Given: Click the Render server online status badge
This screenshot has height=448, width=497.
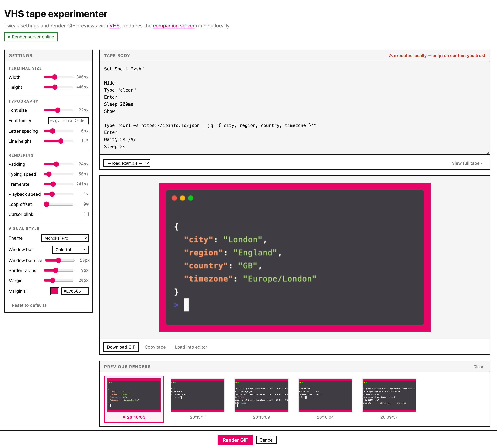Looking at the screenshot, I should tap(31, 37).
